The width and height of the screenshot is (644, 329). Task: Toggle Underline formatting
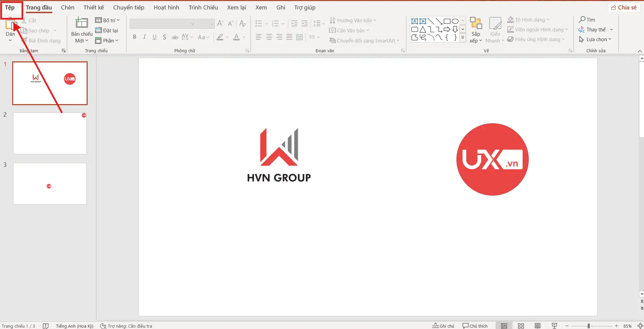(x=154, y=37)
